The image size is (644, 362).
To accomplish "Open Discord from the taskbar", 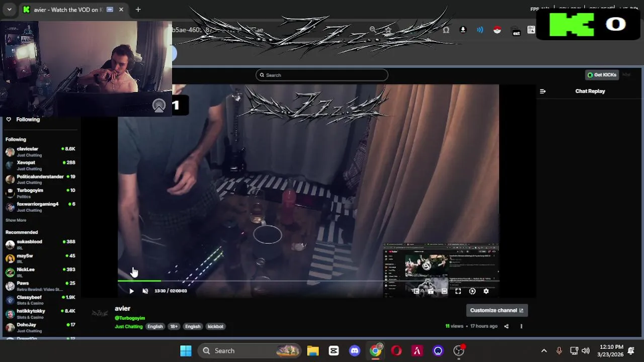I will coord(355,351).
